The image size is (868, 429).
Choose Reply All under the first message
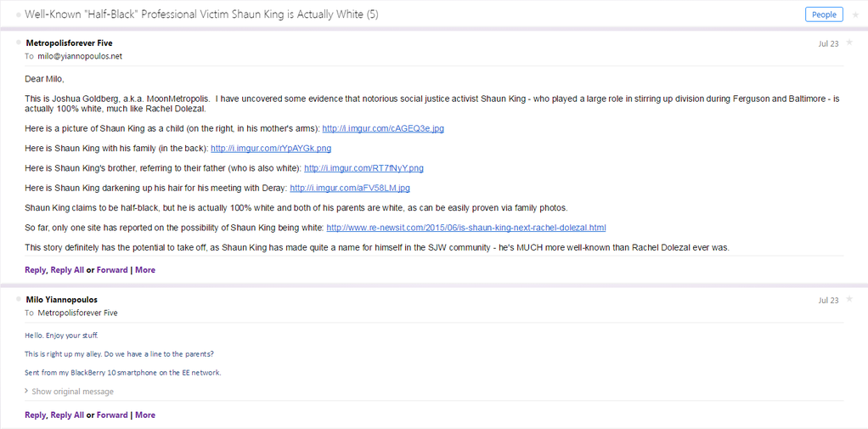67,270
